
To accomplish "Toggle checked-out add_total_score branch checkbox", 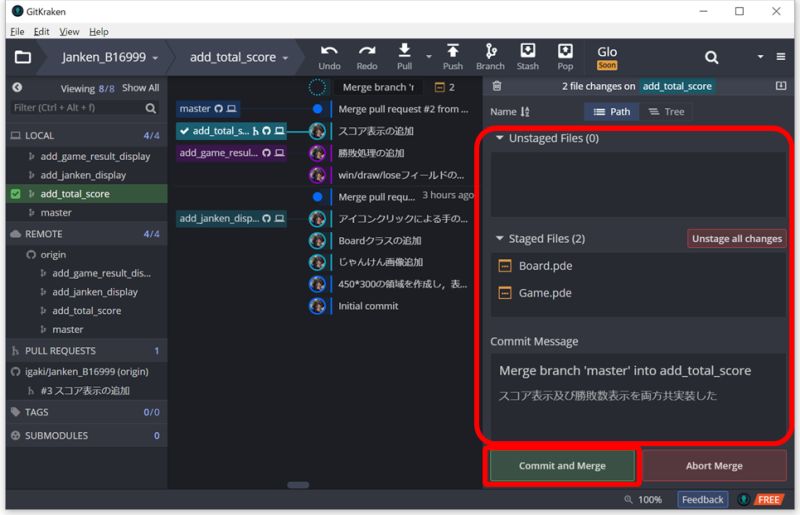I will pyautogui.click(x=15, y=194).
